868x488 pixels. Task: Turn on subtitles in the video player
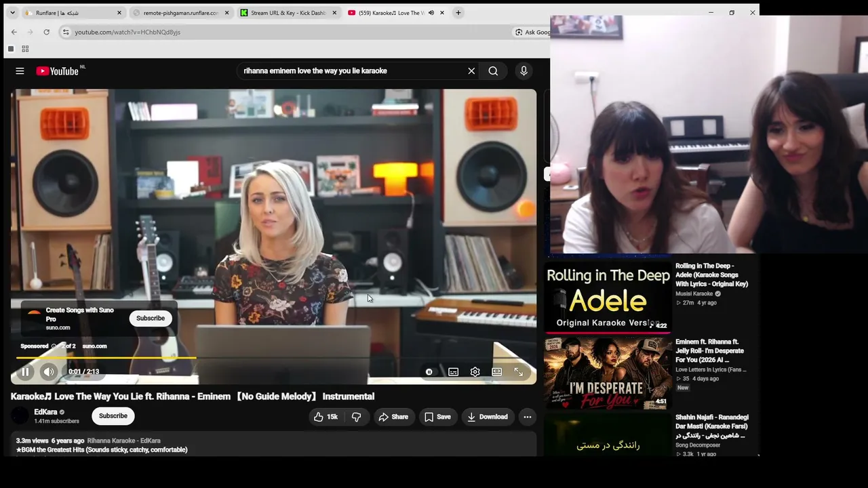point(453,372)
